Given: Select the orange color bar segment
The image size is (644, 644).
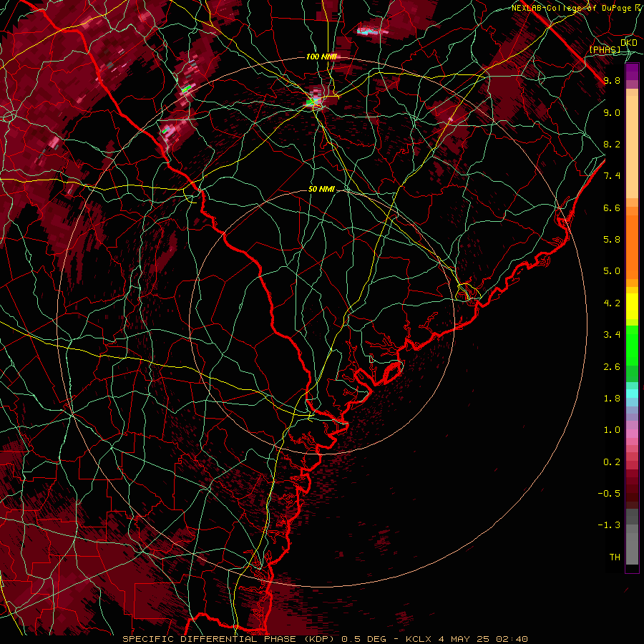Looking at the screenshot, I should click(x=632, y=246).
